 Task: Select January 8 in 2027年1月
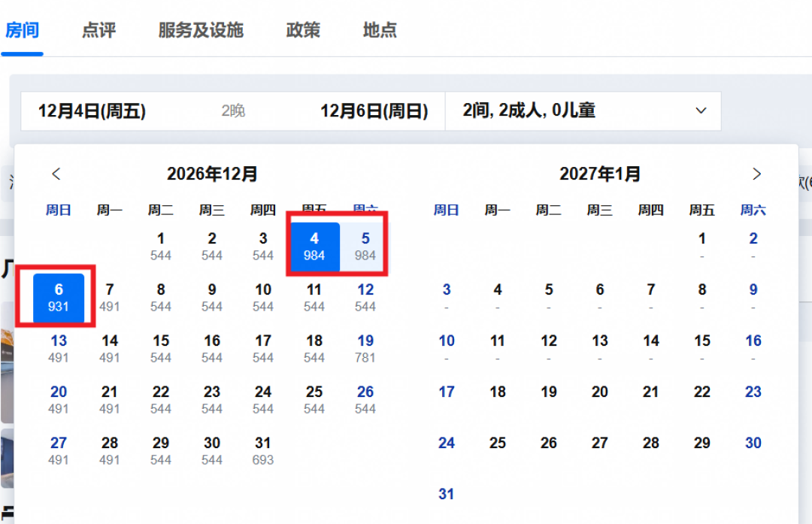point(701,297)
